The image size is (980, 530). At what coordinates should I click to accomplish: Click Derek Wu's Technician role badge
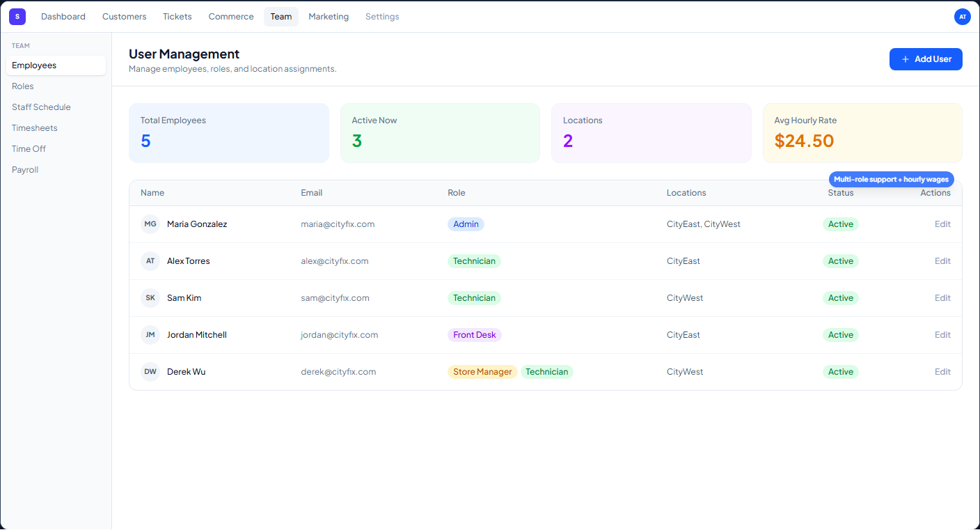547,372
